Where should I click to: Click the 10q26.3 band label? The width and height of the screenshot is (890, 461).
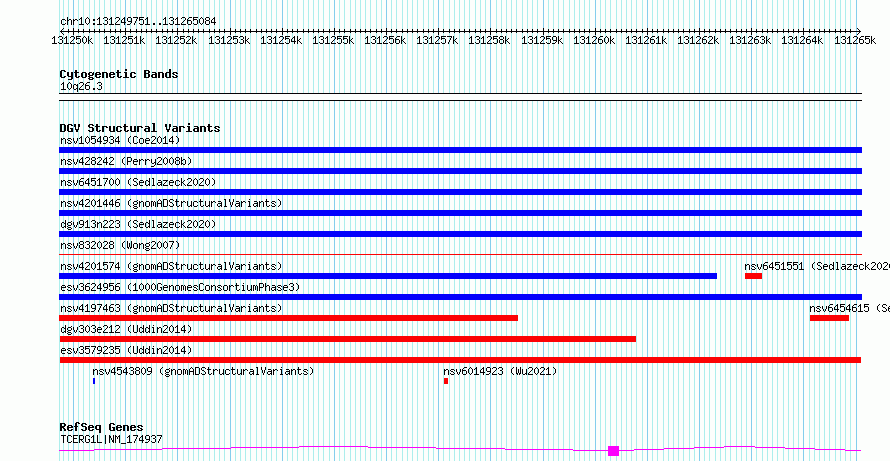[x=81, y=87]
